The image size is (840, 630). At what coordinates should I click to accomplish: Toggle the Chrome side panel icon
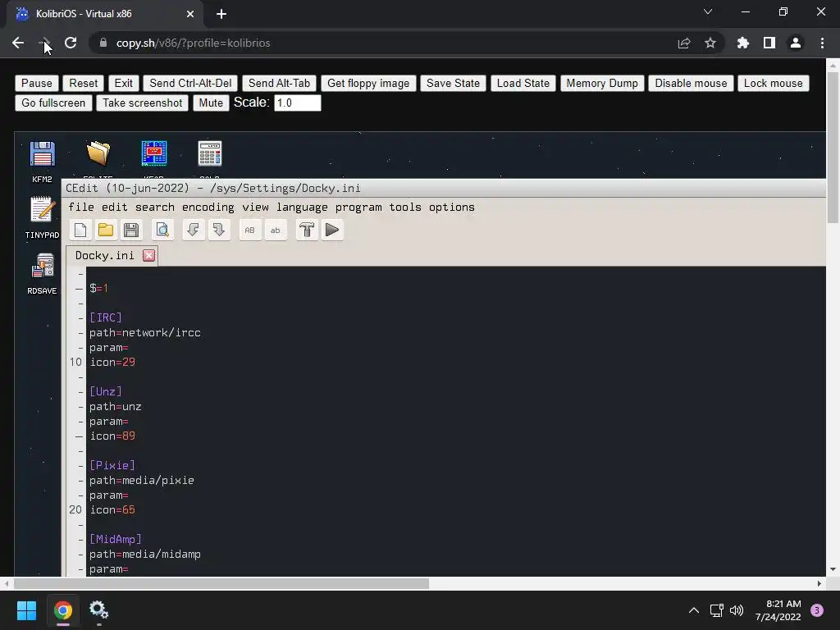[x=769, y=43]
